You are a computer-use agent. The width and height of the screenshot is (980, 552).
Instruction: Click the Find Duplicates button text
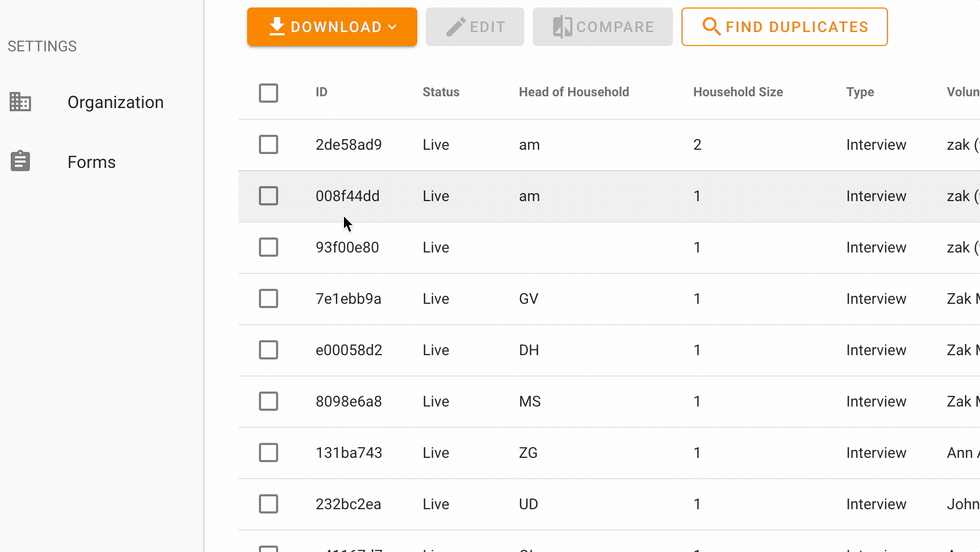pyautogui.click(x=797, y=27)
